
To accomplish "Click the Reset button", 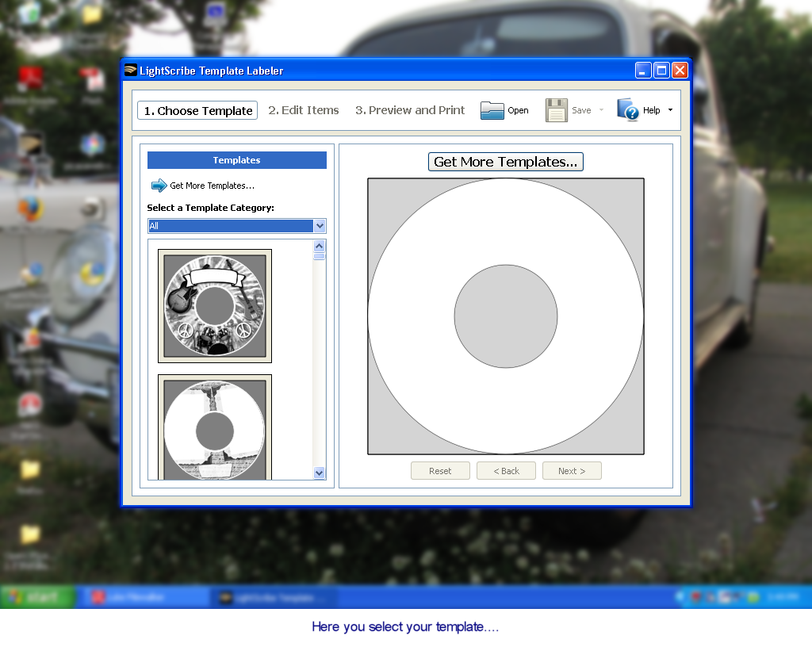I will 440,471.
